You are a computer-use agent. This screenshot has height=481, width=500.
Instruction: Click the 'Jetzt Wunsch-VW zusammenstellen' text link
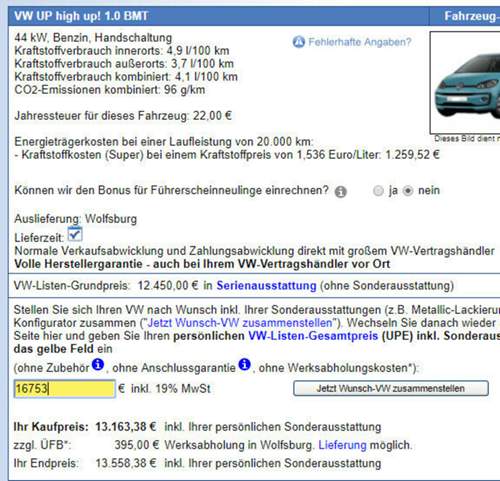click(240, 323)
